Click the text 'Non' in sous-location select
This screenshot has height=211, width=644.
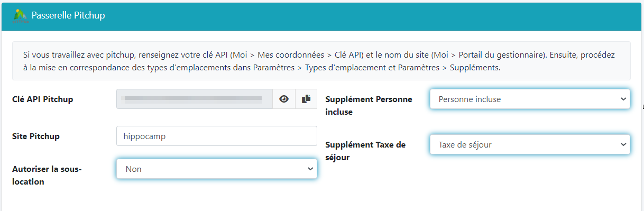(x=133, y=169)
